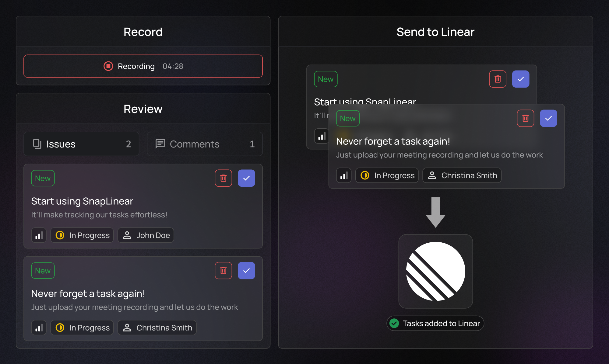Click the Linear logo tile
Image resolution: width=609 pixels, height=364 pixels.
pos(436,271)
